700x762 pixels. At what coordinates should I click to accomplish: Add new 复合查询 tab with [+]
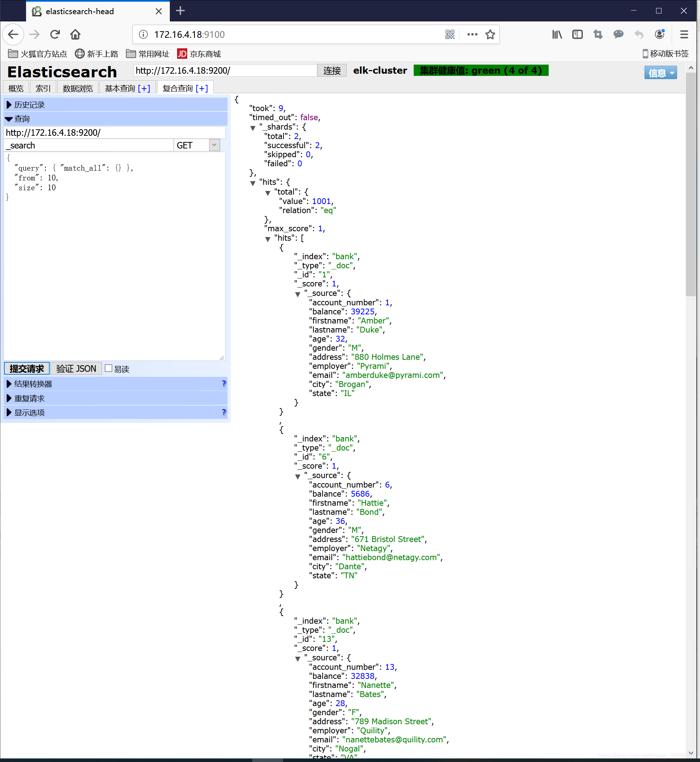(x=202, y=88)
